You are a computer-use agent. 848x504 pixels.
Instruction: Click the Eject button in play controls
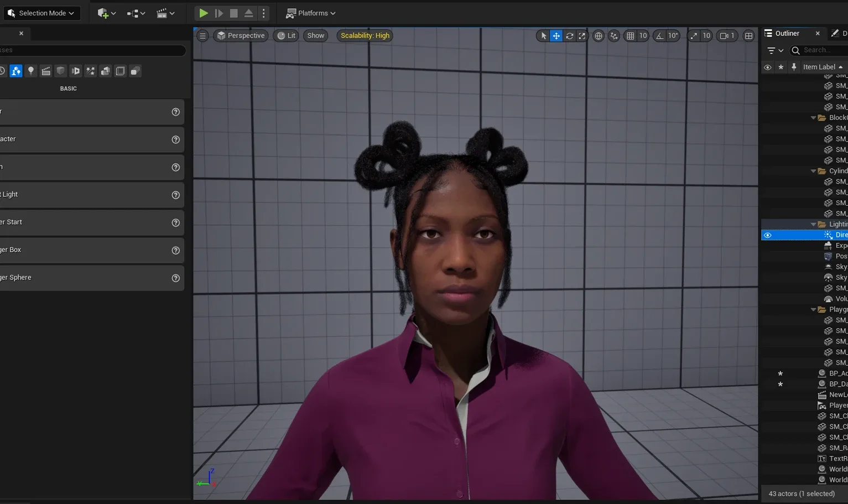point(249,13)
